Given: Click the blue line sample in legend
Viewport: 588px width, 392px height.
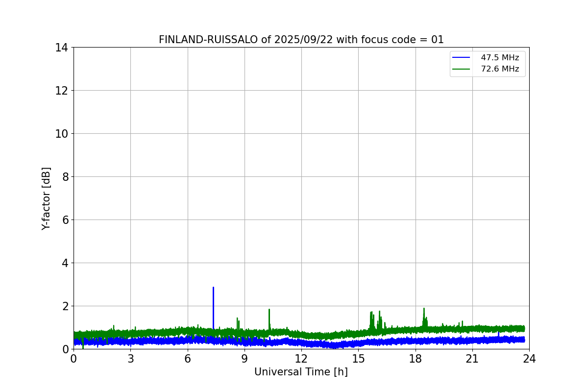Looking at the screenshot, I should [x=461, y=58].
